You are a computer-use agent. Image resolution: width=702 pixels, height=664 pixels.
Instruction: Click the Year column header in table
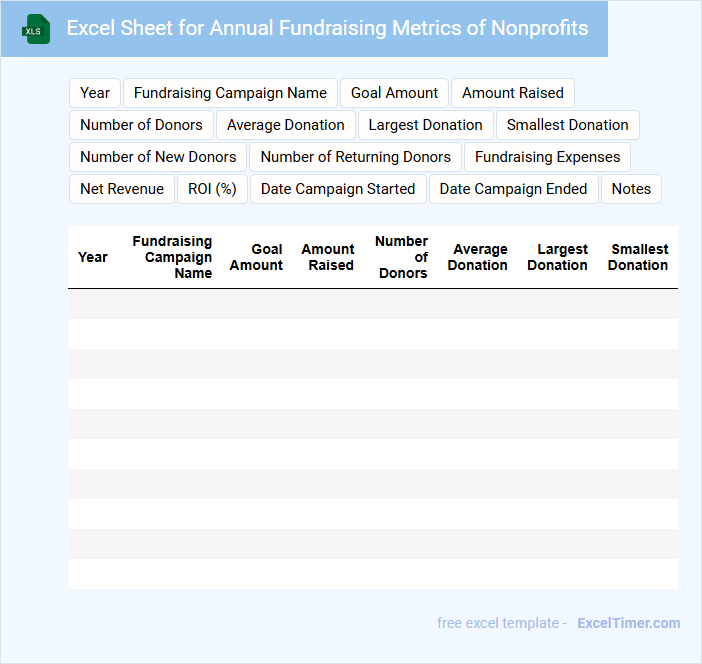[x=93, y=257]
